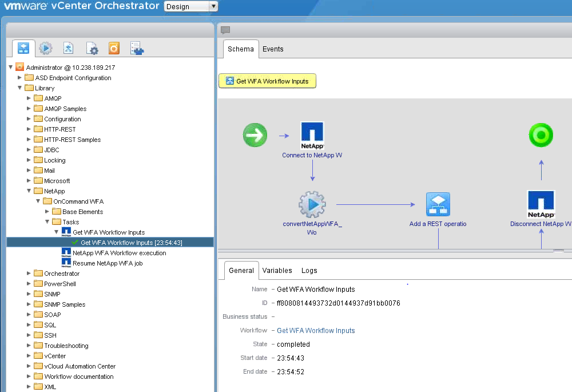The width and height of the screenshot is (572, 392).
Task: Select the HTTP-REST Samples folder
Action: pos(72,140)
